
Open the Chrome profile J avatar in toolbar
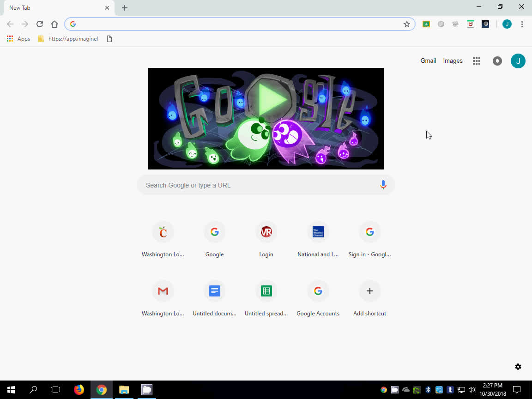[x=507, y=24]
